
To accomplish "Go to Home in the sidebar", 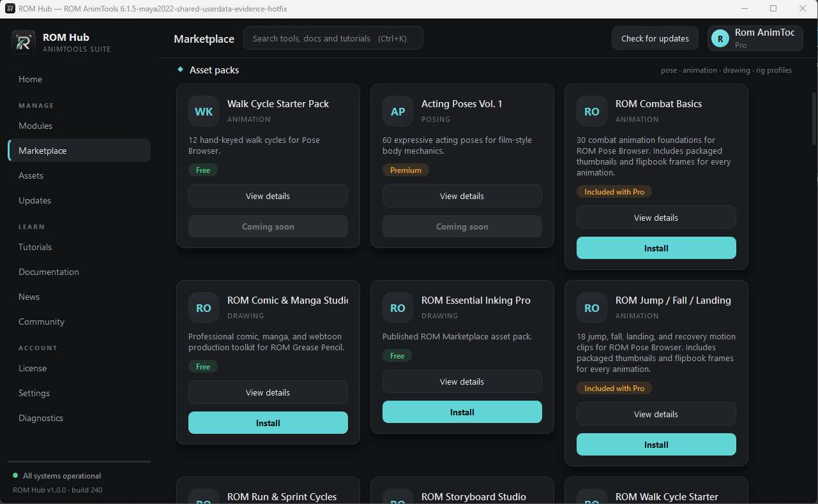I will coord(79,79).
